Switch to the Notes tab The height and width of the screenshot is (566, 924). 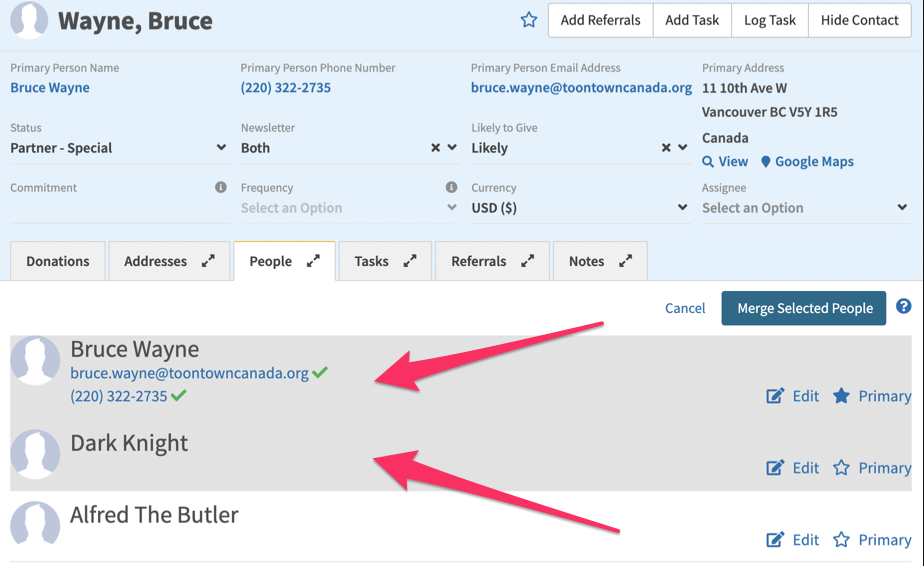click(586, 261)
